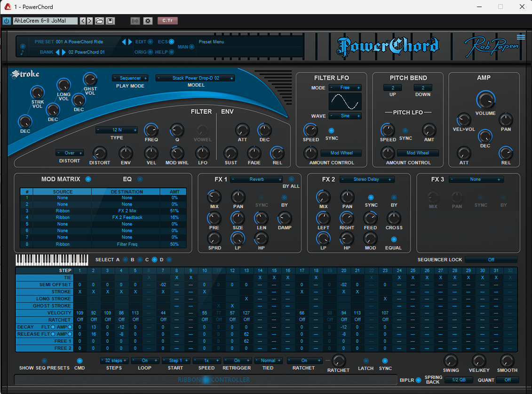This screenshot has width=532, height=394.
Task: Open the Preset Menu
Action: click(x=211, y=42)
